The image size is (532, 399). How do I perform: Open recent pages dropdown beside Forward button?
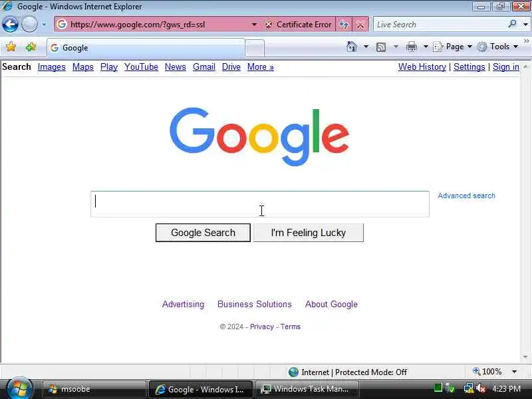point(44,25)
